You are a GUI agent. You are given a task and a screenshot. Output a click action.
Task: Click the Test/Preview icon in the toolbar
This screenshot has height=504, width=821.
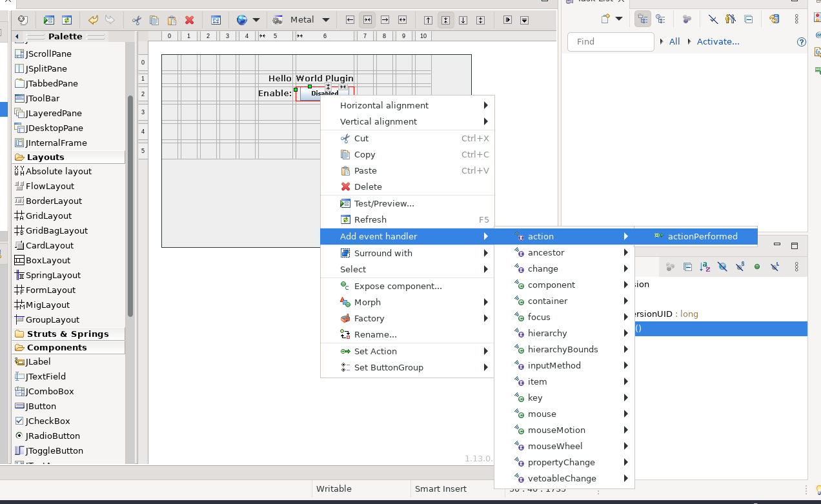[x=49, y=20]
